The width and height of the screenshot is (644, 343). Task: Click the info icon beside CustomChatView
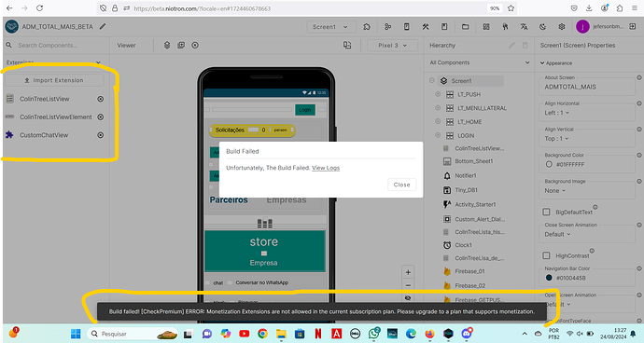coord(100,135)
